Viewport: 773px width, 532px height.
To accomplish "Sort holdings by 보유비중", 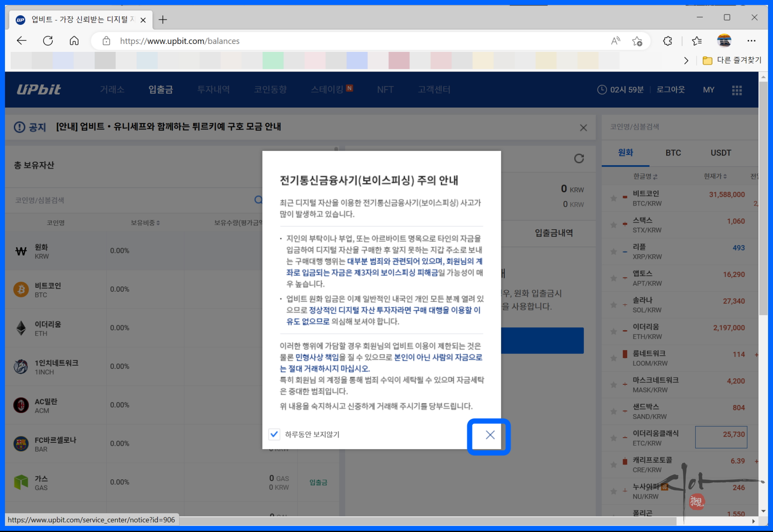I will tap(145, 223).
